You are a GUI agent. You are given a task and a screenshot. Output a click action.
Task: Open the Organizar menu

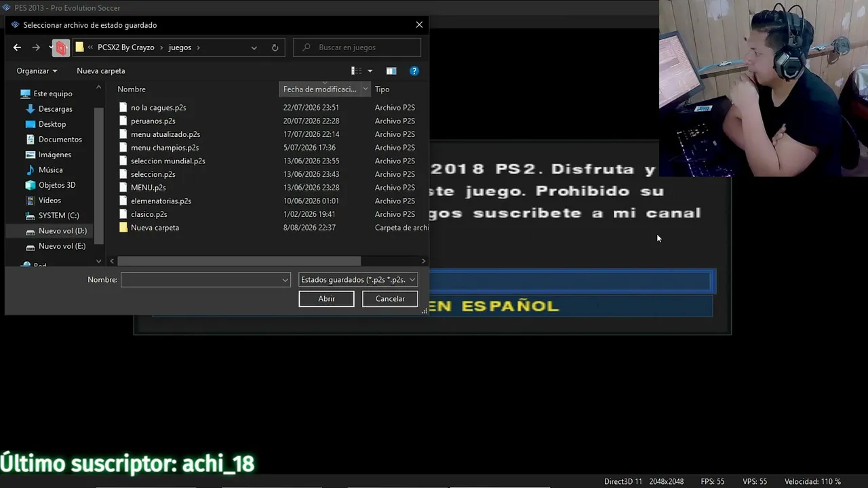click(x=37, y=70)
